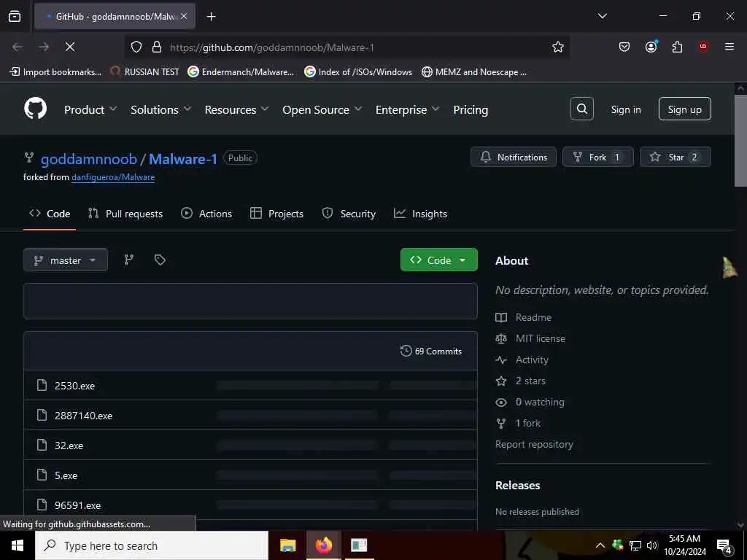Switch to the Projects tab
Screen dimensions: 747x560
coord(276,214)
